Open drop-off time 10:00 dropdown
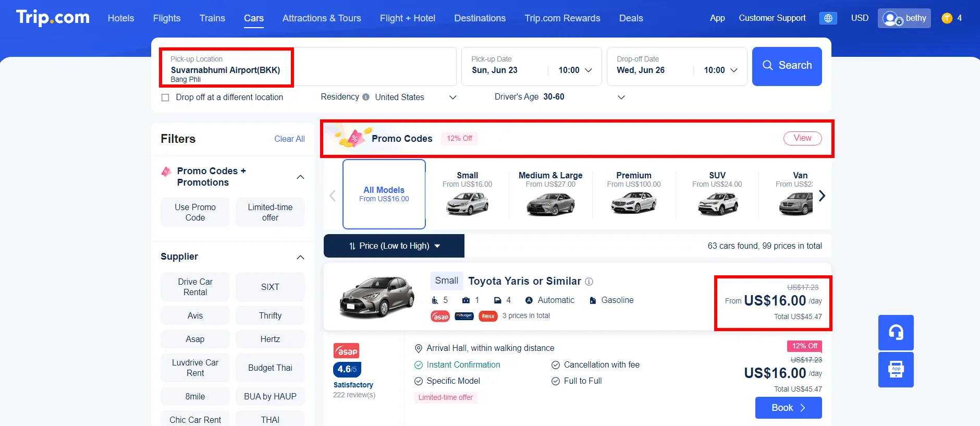The width and height of the screenshot is (980, 426). (720, 70)
